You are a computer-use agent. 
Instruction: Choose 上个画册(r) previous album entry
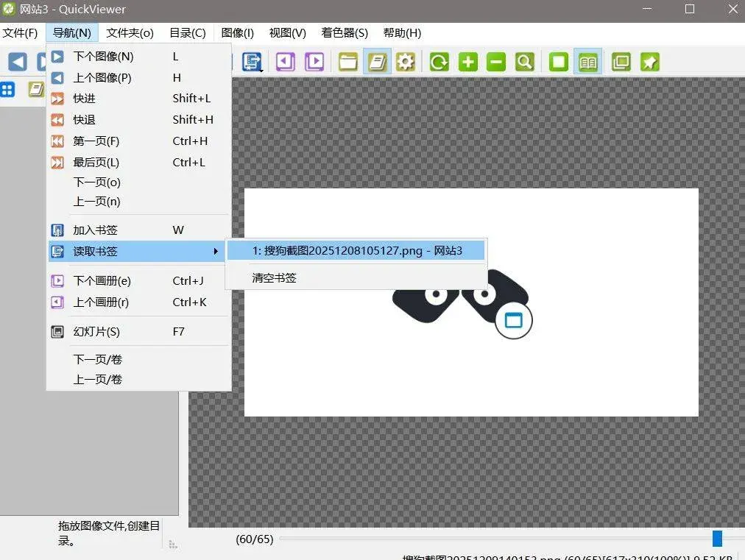tap(138, 302)
